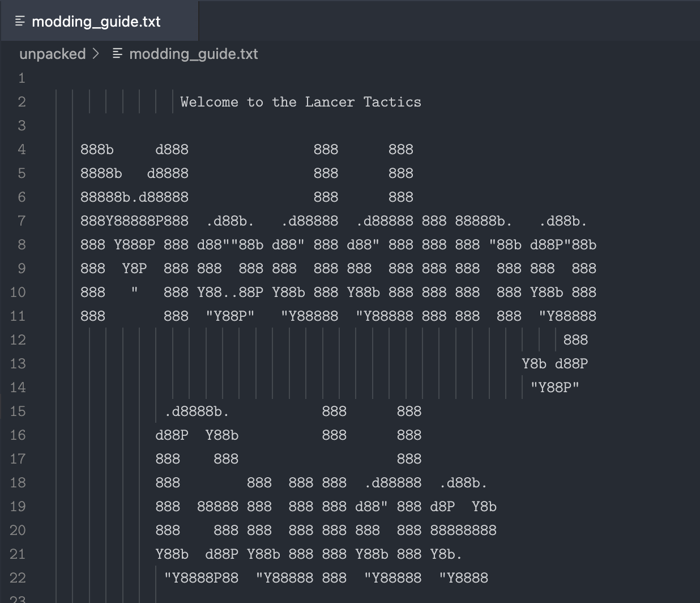The height and width of the screenshot is (603, 700).
Task: Click '888Y88888P888' on line 7
Action: tap(134, 221)
